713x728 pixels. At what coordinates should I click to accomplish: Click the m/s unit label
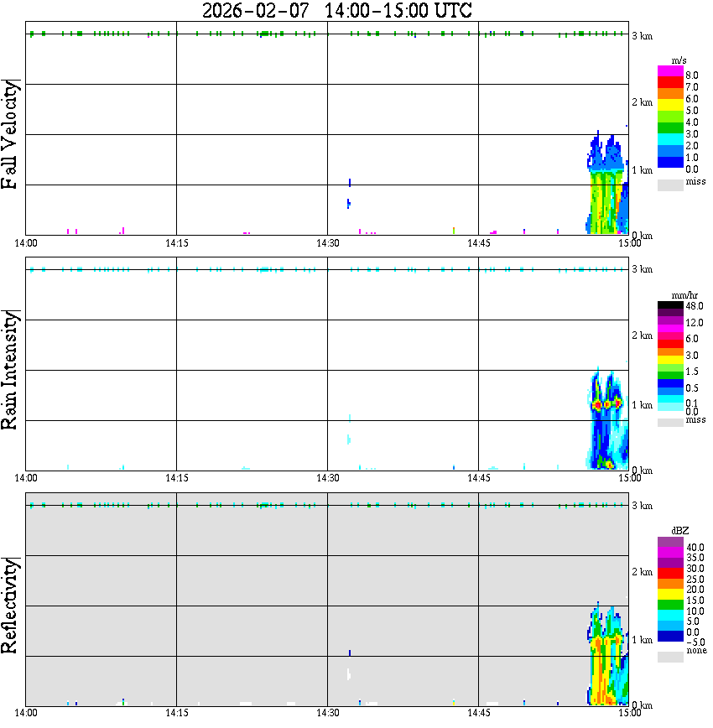[679, 60]
